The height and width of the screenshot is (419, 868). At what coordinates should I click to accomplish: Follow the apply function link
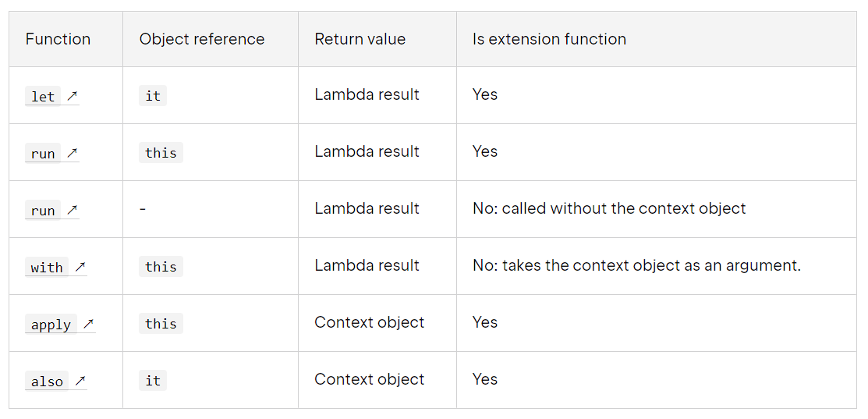pyautogui.click(x=51, y=325)
